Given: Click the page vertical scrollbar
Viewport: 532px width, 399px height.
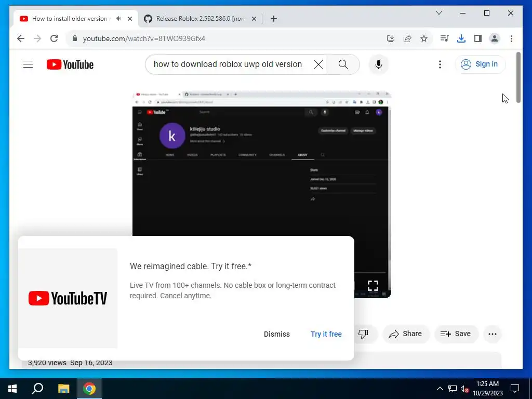Looking at the screenshot, I should 518,77.
